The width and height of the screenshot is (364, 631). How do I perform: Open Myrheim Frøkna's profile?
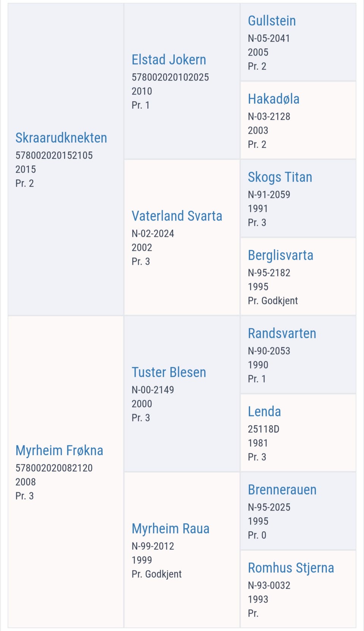[59, 451]
